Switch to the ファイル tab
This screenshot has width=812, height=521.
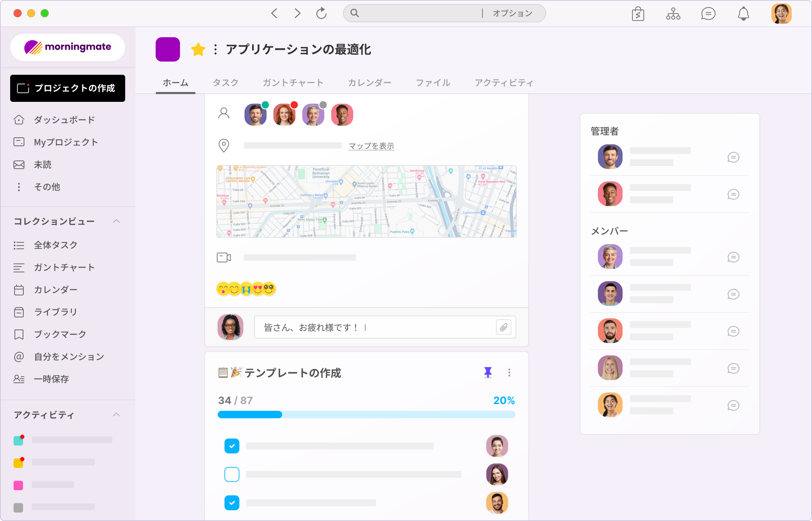click(433, 83)
